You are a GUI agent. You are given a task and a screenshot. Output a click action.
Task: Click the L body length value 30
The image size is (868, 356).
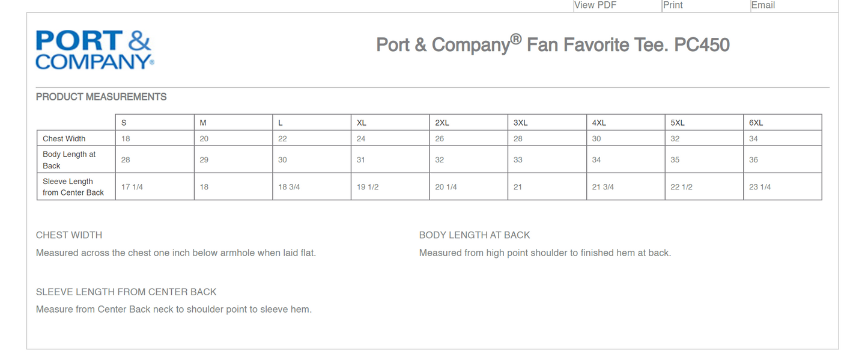282,160
